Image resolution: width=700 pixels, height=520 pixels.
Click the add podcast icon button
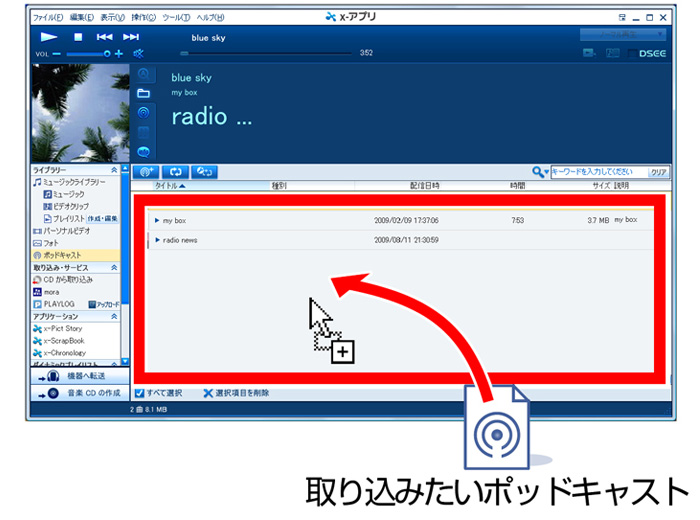point(147,172)
